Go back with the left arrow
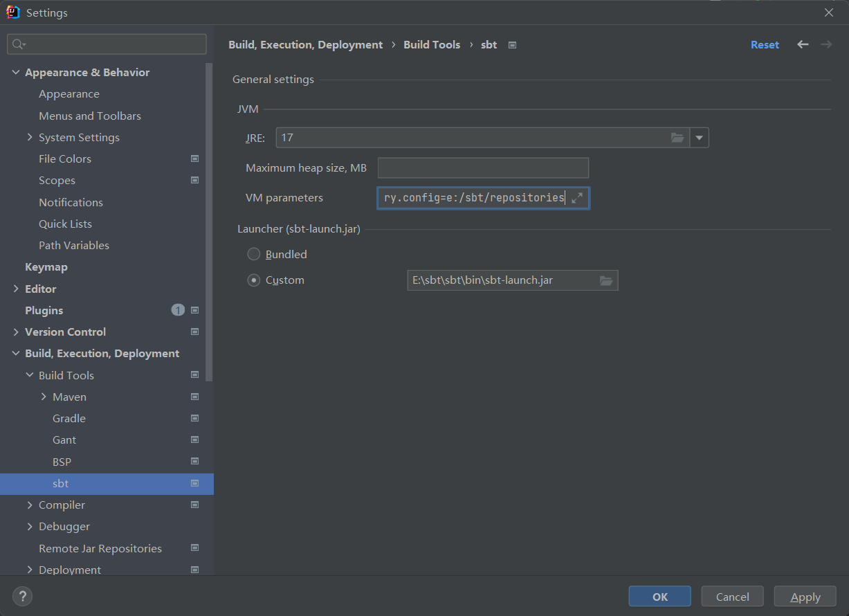Image resolution: width=849 pixels, height=616 pixels. tap(803, 44)
